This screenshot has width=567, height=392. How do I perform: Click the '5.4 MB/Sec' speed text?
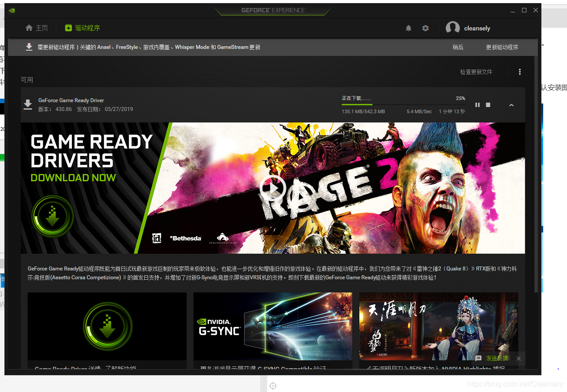[x=419, y=111]
